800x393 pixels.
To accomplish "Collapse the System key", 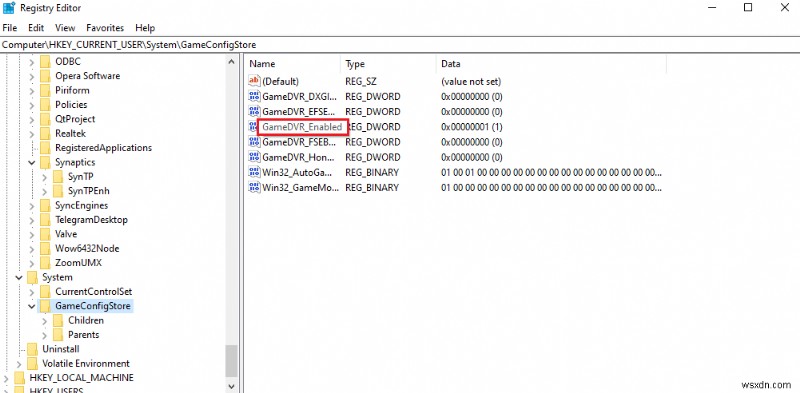I will pos(19,278).
